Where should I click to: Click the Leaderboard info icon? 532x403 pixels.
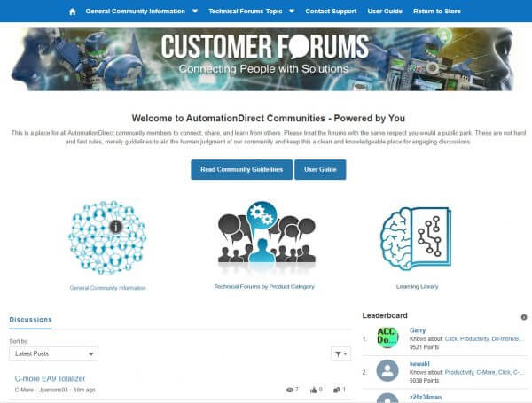(524, 317)
